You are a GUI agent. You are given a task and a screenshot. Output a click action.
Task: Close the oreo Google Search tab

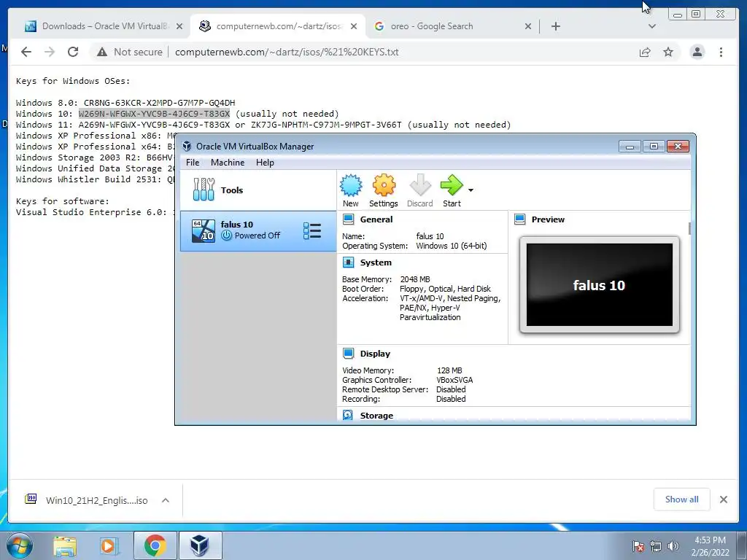pyautogui.click(x=528, y=26)
